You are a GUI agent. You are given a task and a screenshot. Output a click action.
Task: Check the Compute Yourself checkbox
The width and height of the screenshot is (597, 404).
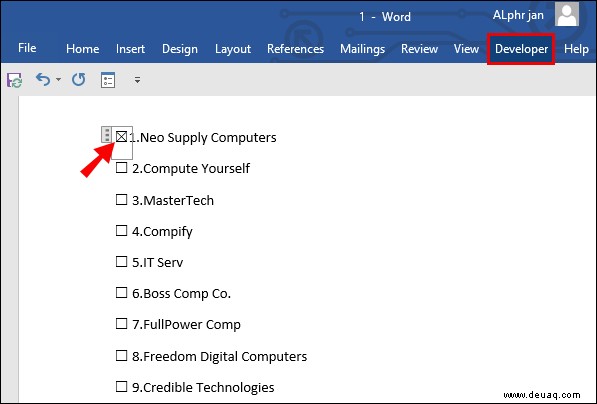[x=121, y=168]
